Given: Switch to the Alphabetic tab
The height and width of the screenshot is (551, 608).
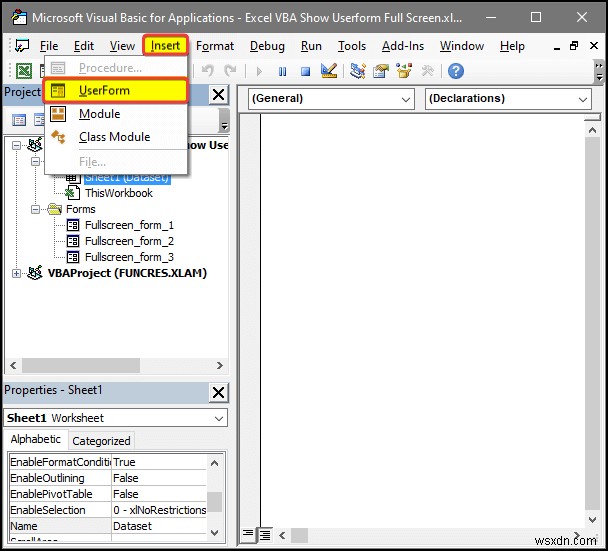Looking at the screenshot, I should [x=36, y=439].
